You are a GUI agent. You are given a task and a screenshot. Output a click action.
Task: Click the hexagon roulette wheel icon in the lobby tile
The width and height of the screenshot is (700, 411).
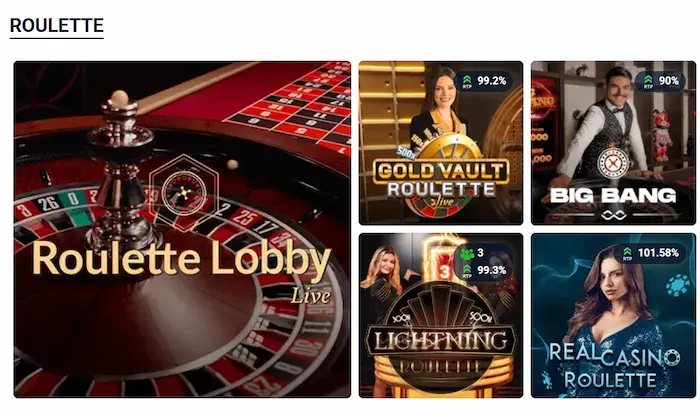[x=183, y=192]
